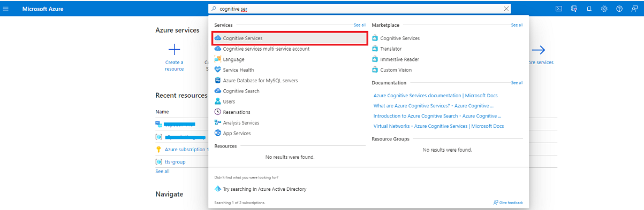Click the Analysis Services icon

click(217, 123)
